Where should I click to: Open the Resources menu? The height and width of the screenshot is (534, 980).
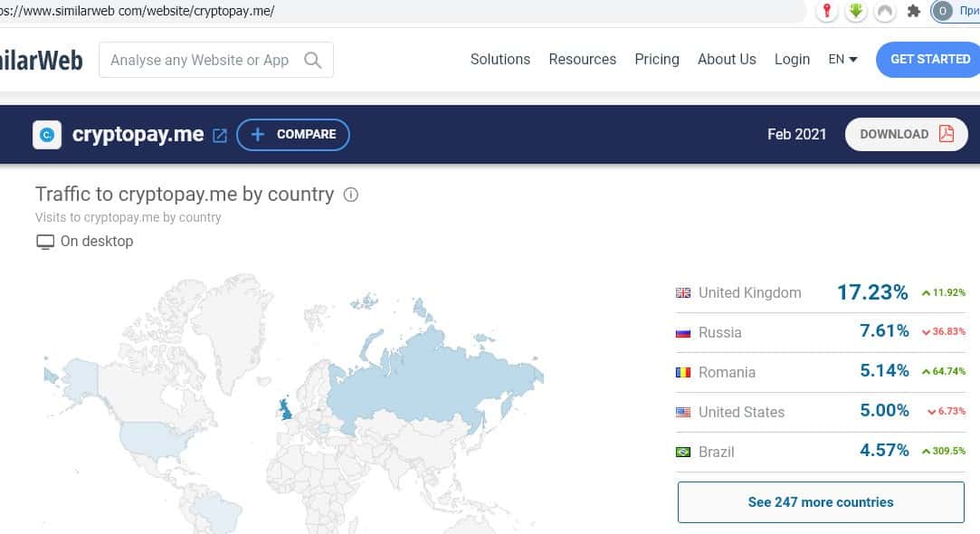pos(583,60)
